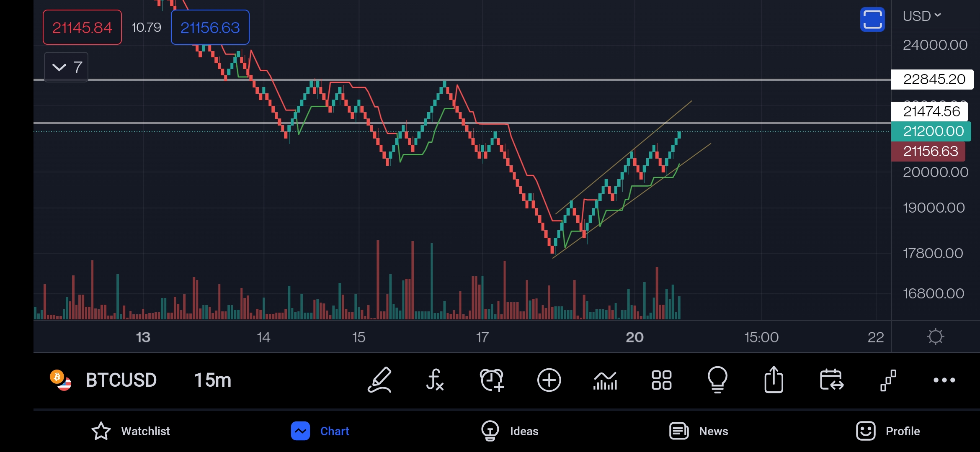Screen dimensions: 980x452
Task: Open the 15m timeframe selector
Action: 213,380
